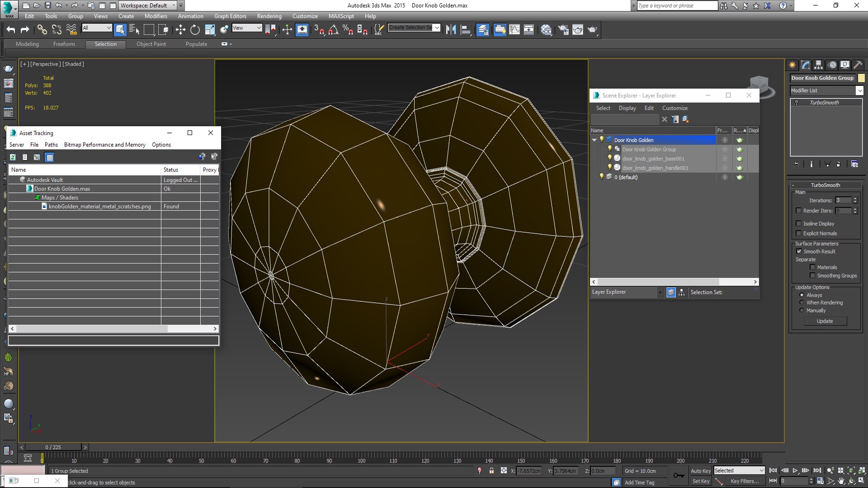Click the Render Production teapot icon
The height and width of the screenshot is (488, 868).
[x=592, y=30]
